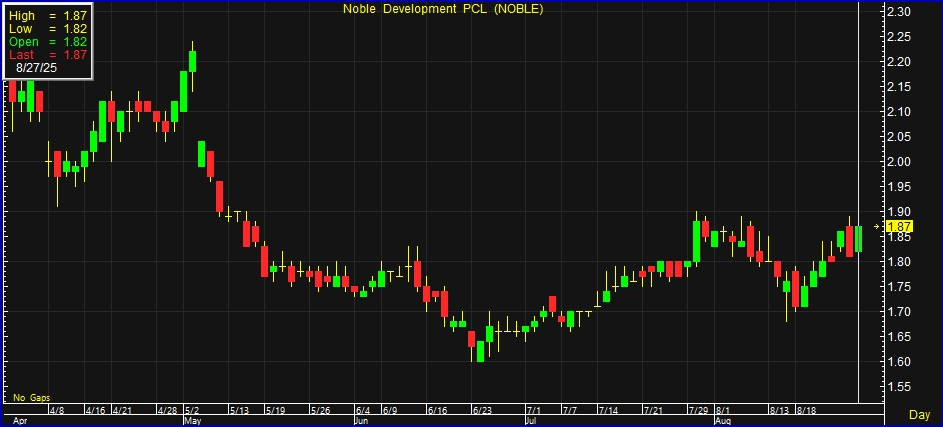Click the 4/28 date axis label
943x427 pixels.
pyautogui.click(x=167, y=411)
